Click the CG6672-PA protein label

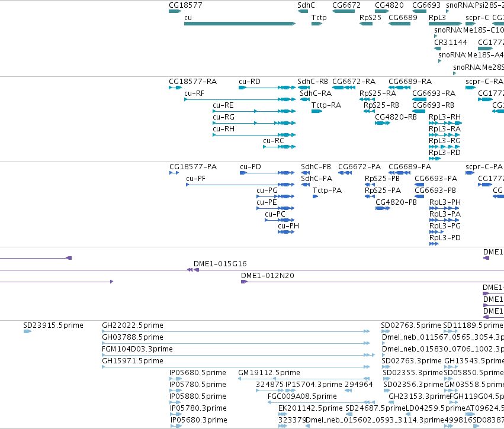tap(359, 167)
